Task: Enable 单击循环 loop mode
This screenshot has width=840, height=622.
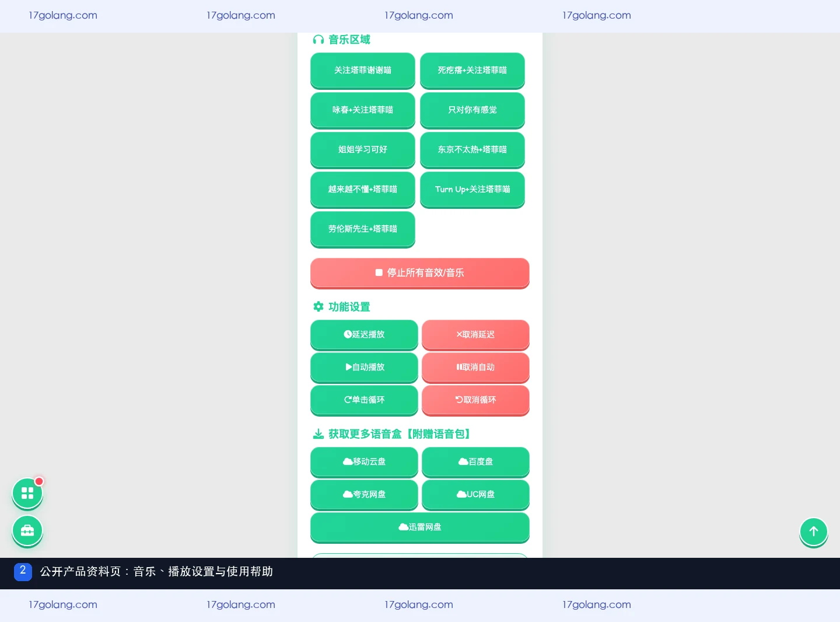Action: [364, 400]
